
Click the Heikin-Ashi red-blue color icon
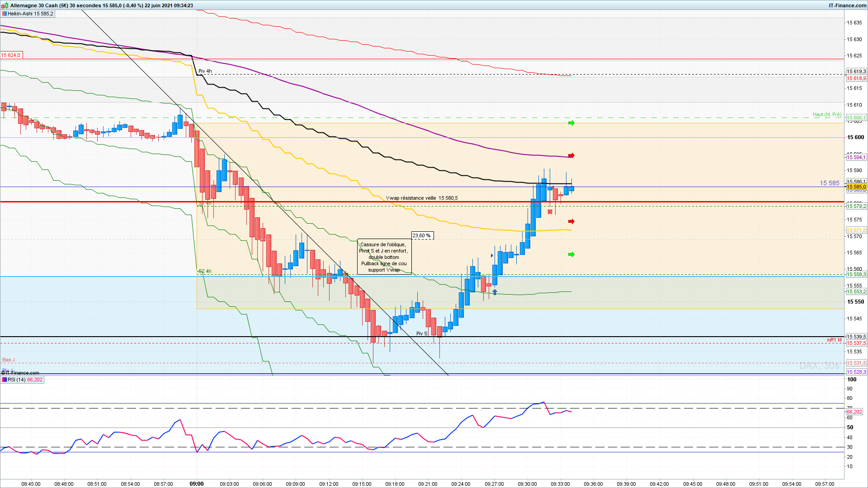point(5,14)
